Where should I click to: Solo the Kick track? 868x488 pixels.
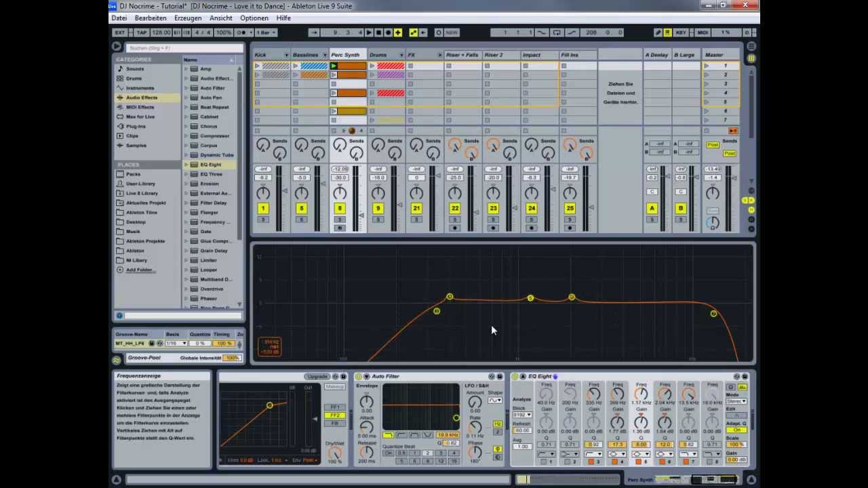[x=263, y=220]
